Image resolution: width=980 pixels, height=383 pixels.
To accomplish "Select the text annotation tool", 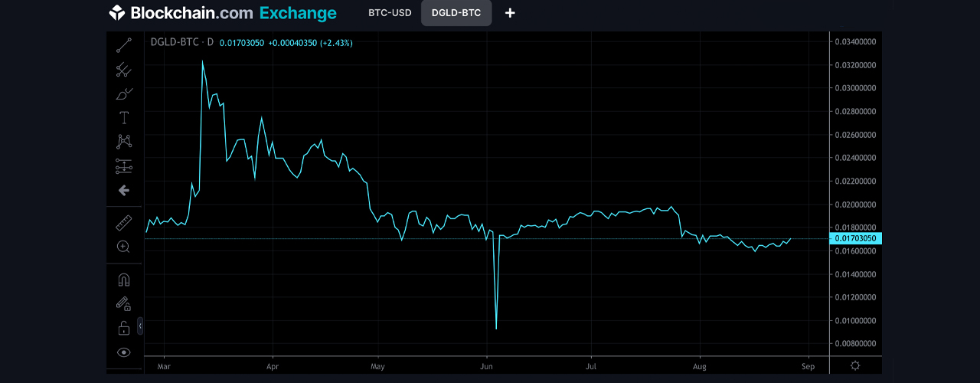I will coord(123,118).
